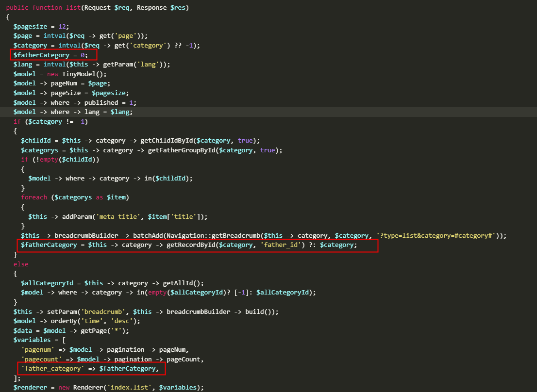Click the '$fatherCategory = 0;' line
The image size is (537, 392).
click(50, 55)
